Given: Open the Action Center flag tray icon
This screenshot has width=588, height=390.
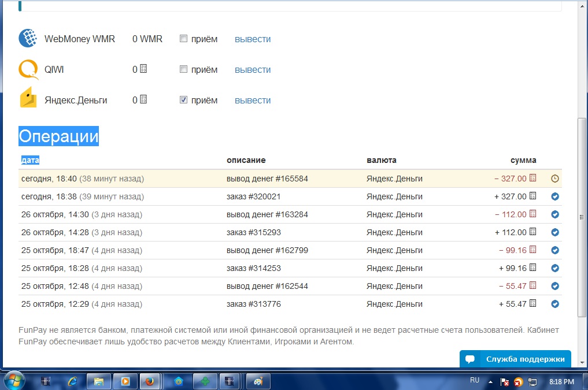Looking at the screenshot, I should [504, 382].
